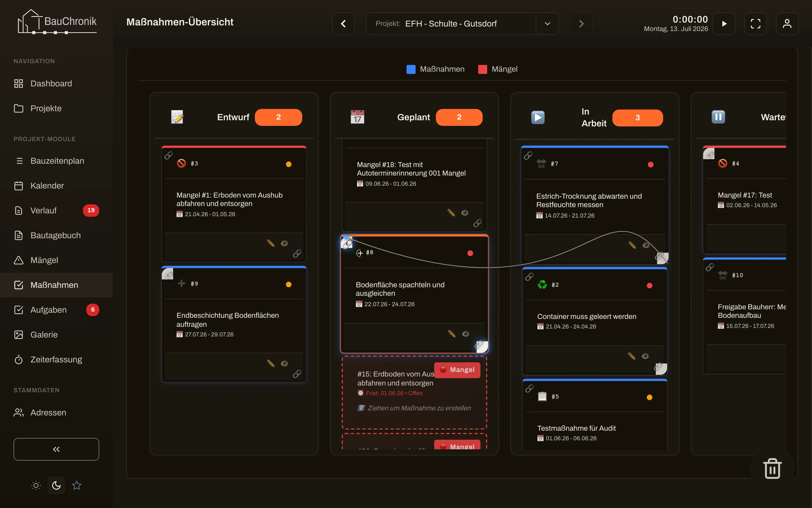This screenshot has width=812, height=508.
Task: Open Zeiterfassung module
Action: (x=56, y=360)
